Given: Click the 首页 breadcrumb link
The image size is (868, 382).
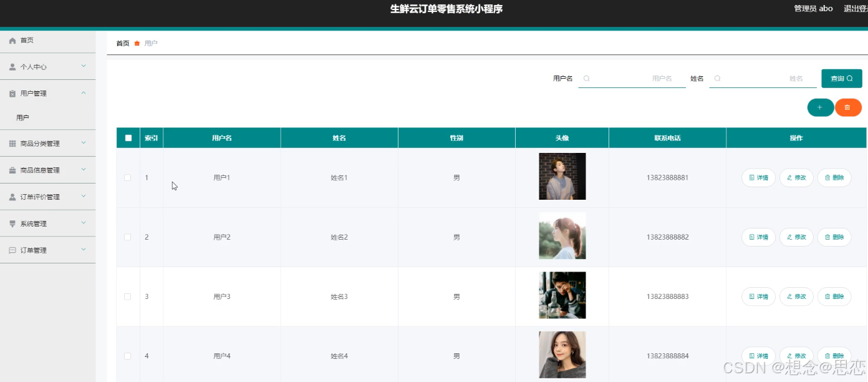Looking at the screenshot, I should tap(123, 44).
